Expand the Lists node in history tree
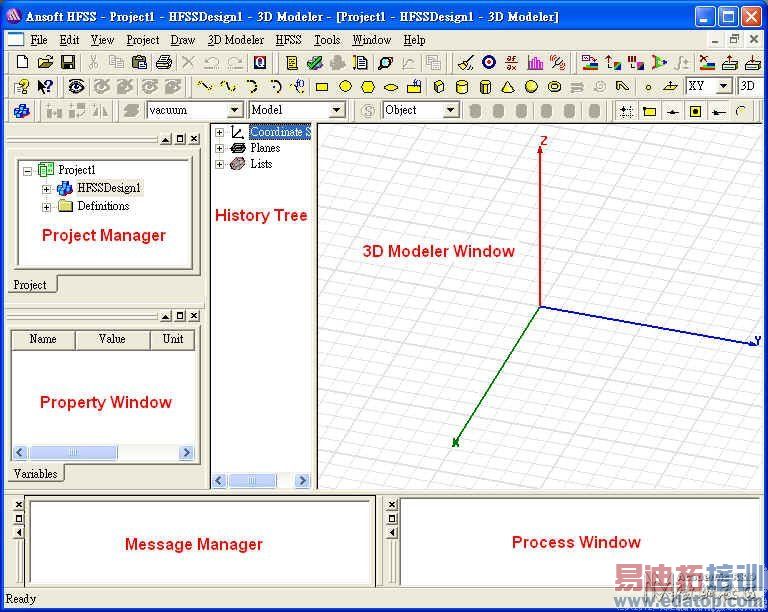 coord(219,165)
